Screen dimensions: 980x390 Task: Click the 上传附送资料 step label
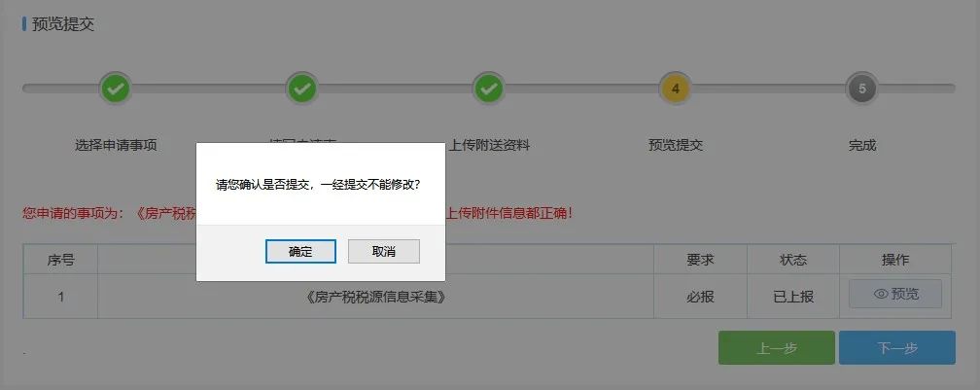pyautogui.click(x=489, y=145)
